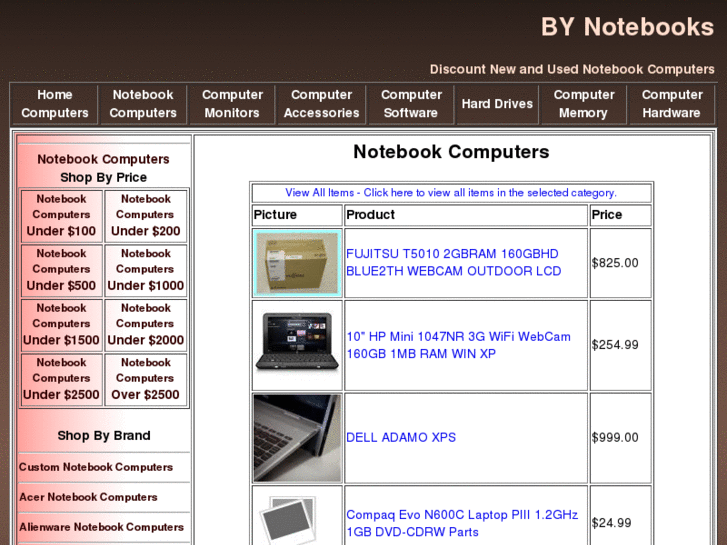The height and width of the screenshot is (545, 727).
Task: Click the Compaq Evo placeholder image icon
Action: [289, 520]
